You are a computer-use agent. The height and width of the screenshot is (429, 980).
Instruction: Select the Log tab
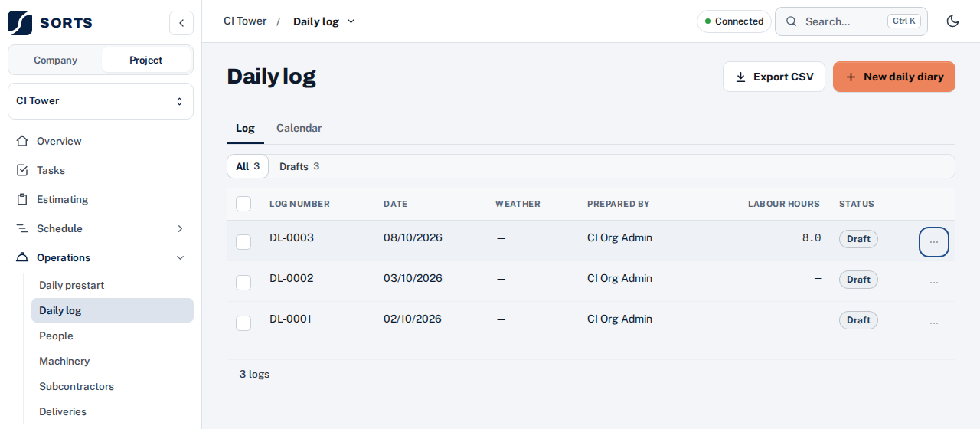[245, 128]
